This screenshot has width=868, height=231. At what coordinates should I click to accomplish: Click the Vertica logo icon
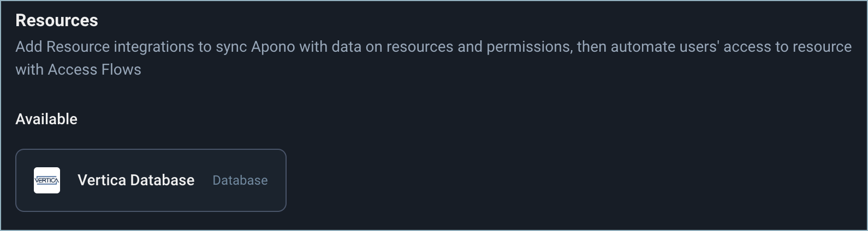[47, 180]
